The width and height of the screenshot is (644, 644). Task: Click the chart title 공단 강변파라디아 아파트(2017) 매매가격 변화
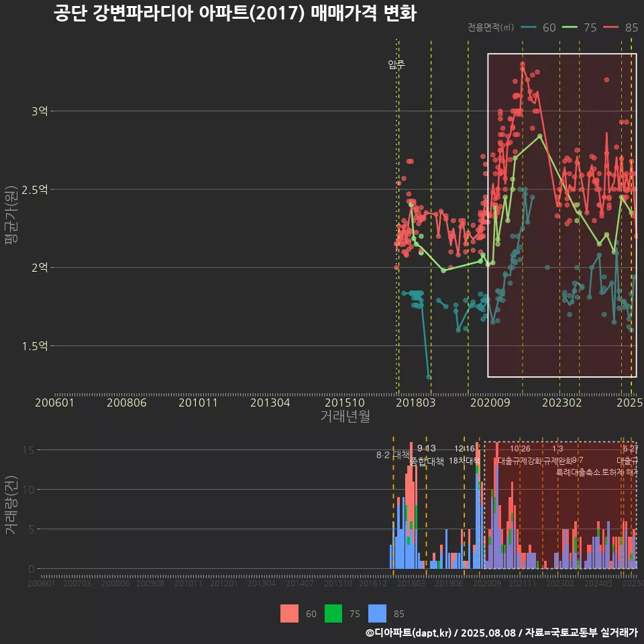coord(235,13)
